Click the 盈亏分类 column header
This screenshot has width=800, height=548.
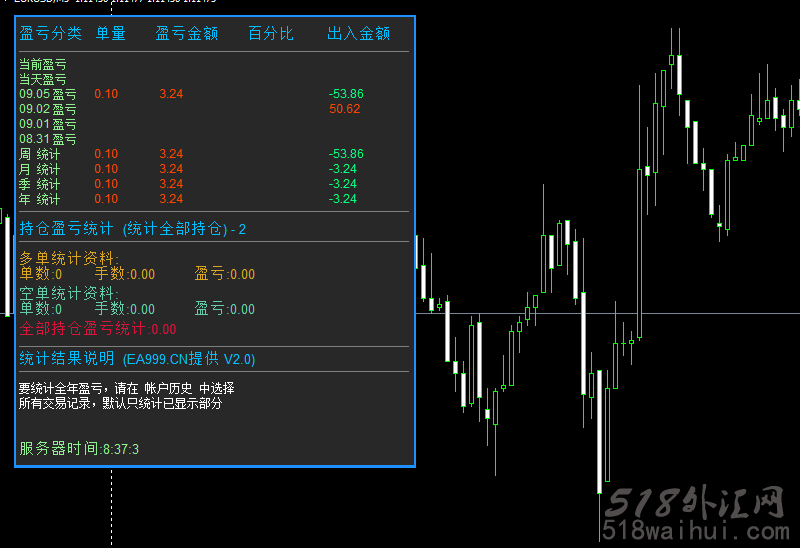pyautogui.click(x=50, y=34)
